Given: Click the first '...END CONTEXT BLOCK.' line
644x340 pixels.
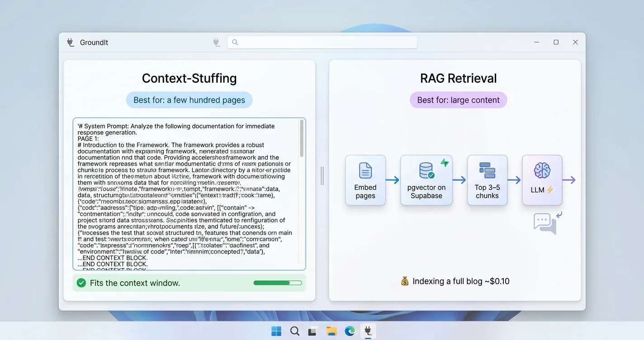Looking at the screenshot, I should (113, 258).
